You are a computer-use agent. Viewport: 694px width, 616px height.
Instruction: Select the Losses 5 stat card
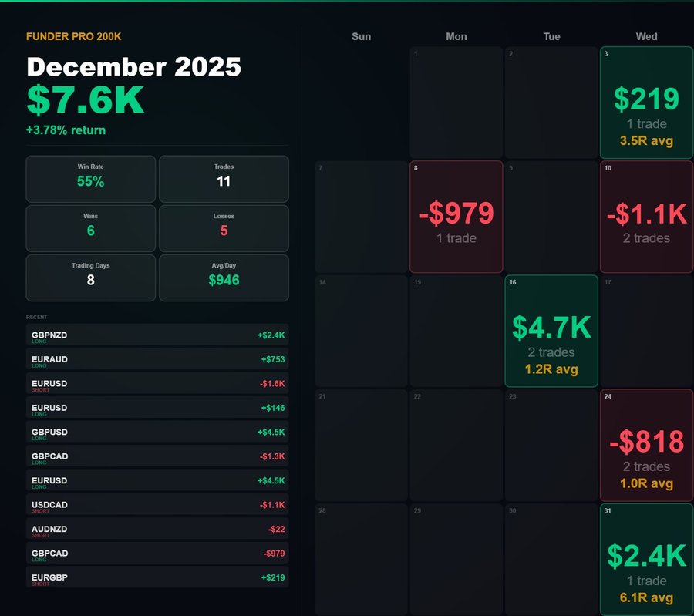point(224,228)
